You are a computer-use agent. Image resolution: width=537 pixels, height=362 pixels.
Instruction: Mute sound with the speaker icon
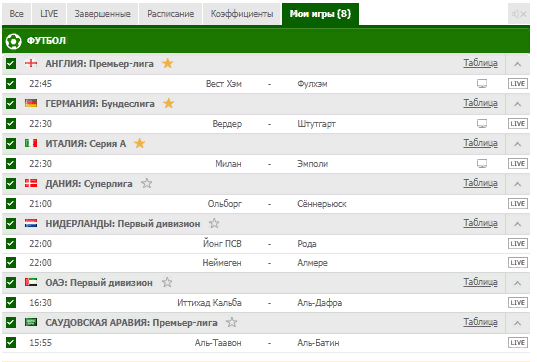(x=519, y=14)
